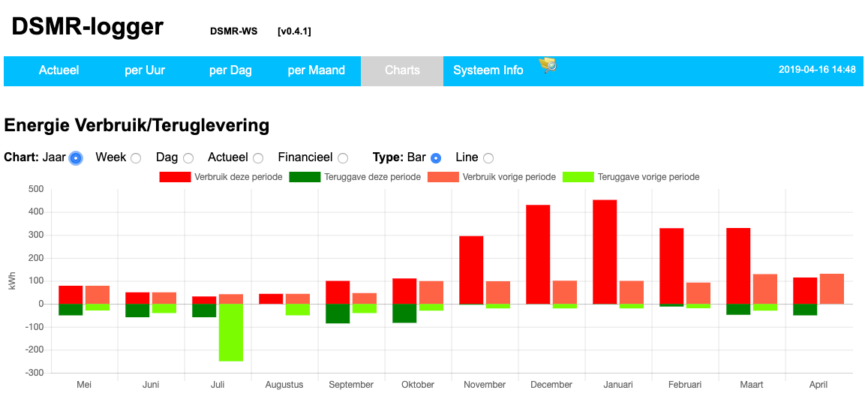The height and width of the screenshot is (399, 868).
Task: Switch chart type to Line
Action: pos(488,158)
